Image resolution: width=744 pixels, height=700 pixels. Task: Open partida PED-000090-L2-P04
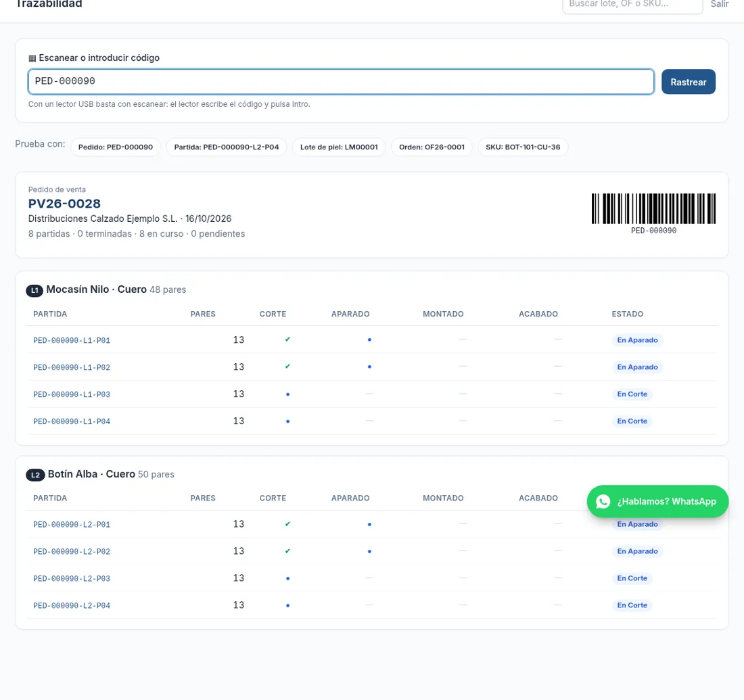point(72,606)
